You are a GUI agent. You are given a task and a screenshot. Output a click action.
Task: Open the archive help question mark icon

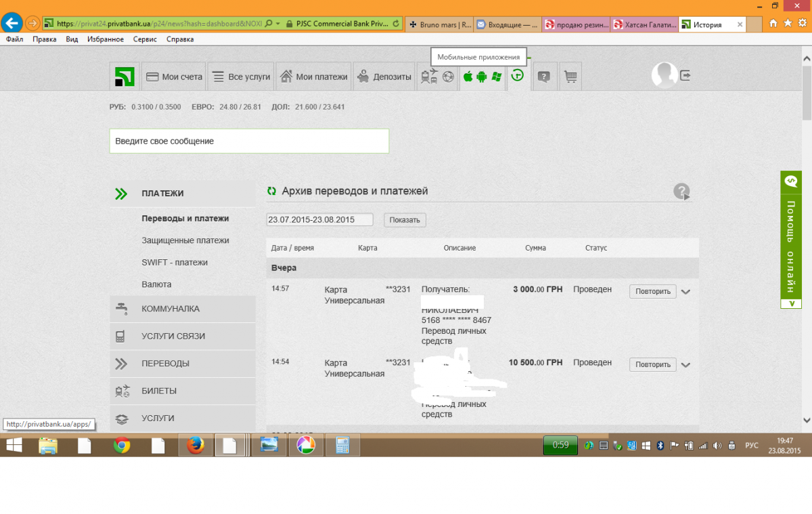(x=681, y=192)
